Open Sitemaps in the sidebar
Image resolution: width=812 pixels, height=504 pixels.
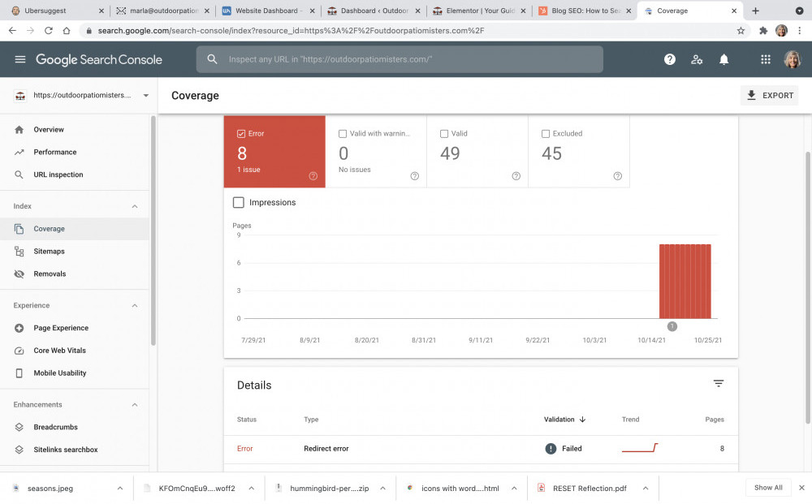tap(49, 252)
